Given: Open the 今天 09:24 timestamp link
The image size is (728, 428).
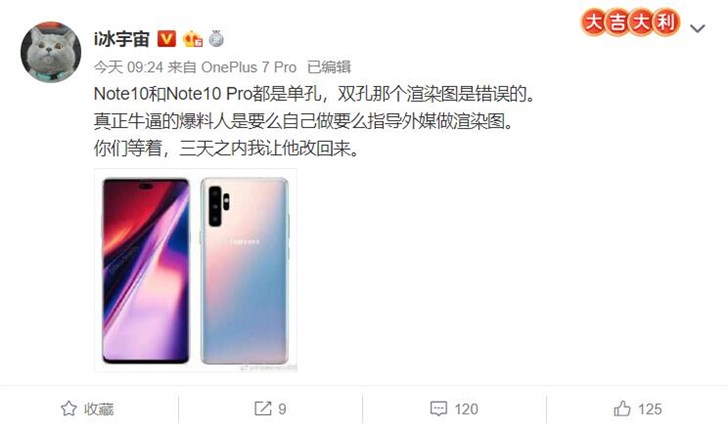Looking at the screenshot, I should pos(129,67).
